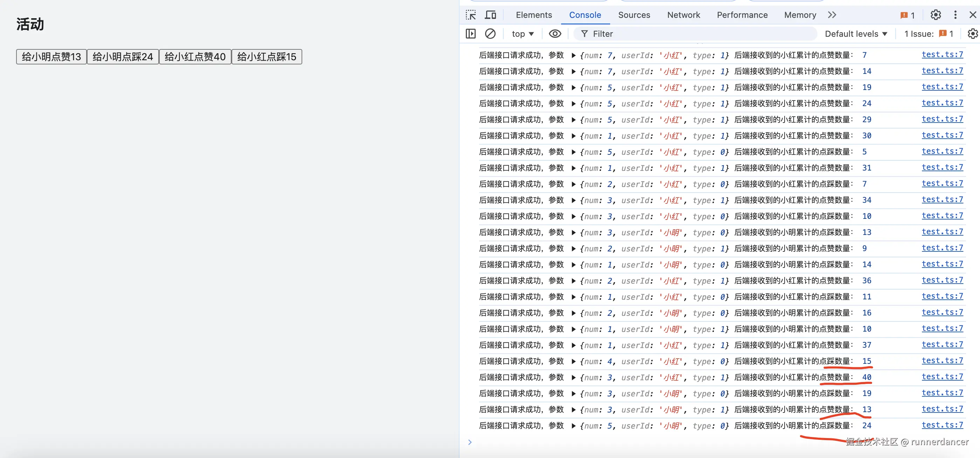
Task: Show the console sidebar panel icon
Action: pyautogui.click(x=471, y=34)
